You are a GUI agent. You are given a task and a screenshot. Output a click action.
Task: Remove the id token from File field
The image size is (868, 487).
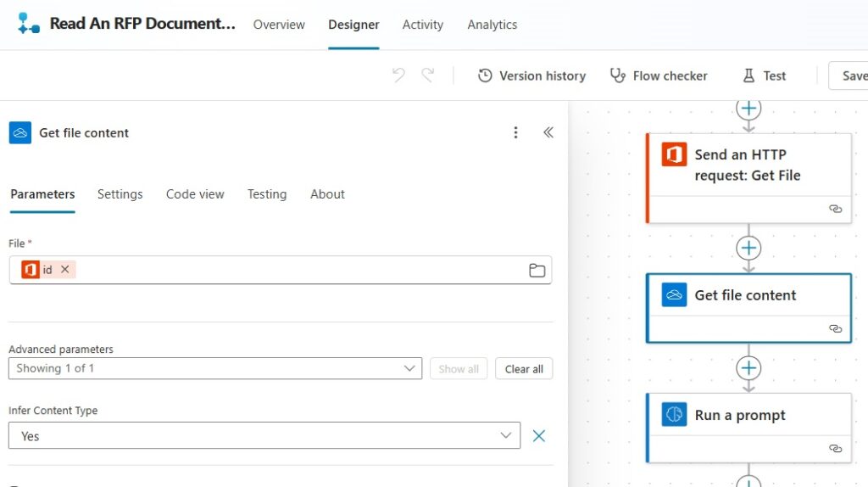64,269
